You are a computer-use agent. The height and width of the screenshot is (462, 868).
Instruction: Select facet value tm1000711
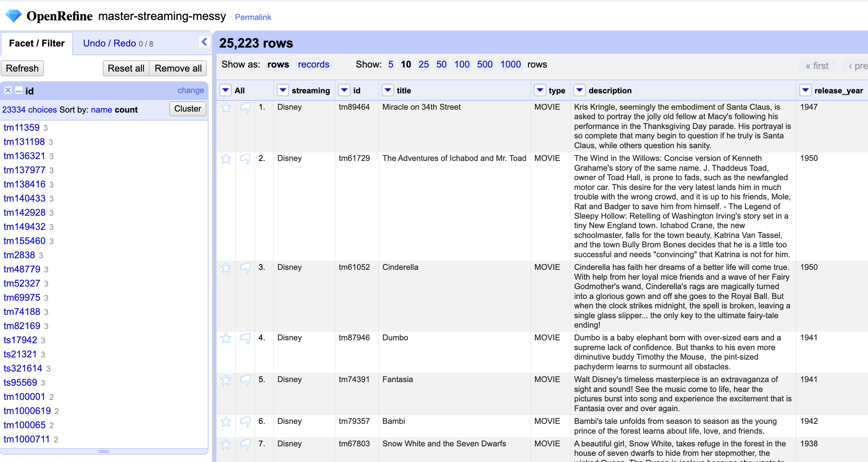tap(27, 439)
